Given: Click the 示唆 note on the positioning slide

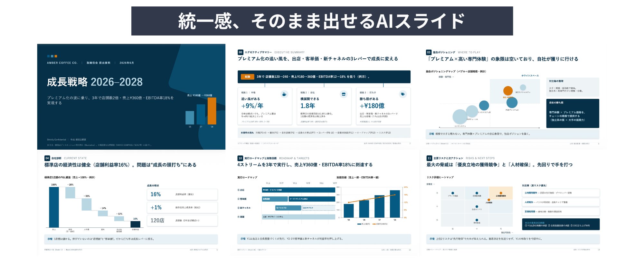Looking at the screenshot, I should click(x=513, y=134).
